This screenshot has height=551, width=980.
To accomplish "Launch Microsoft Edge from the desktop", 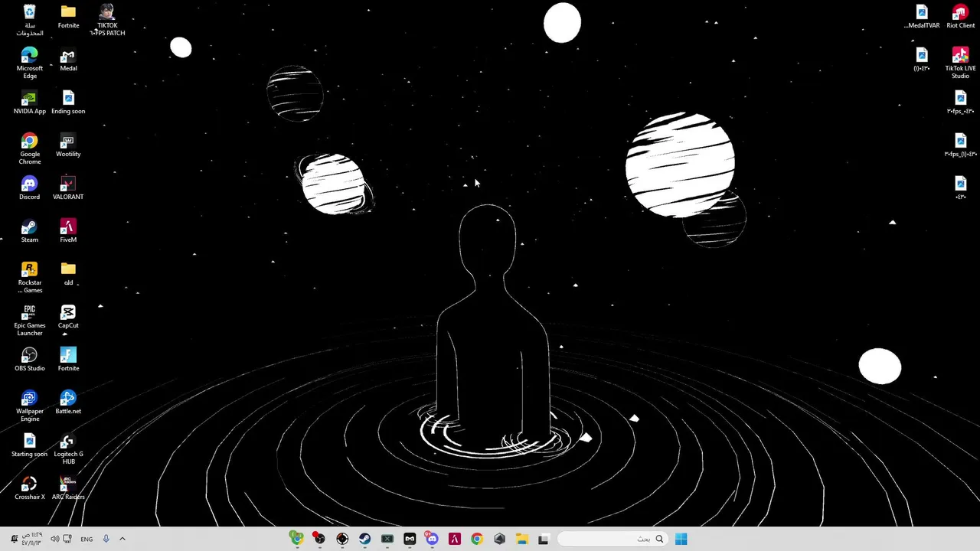I will (29, 63).
